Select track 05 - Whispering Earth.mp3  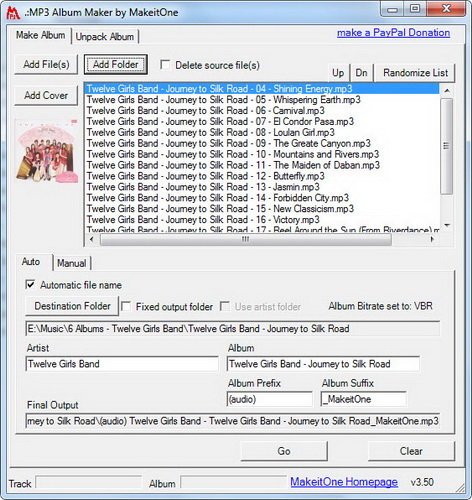coord(262,100)
